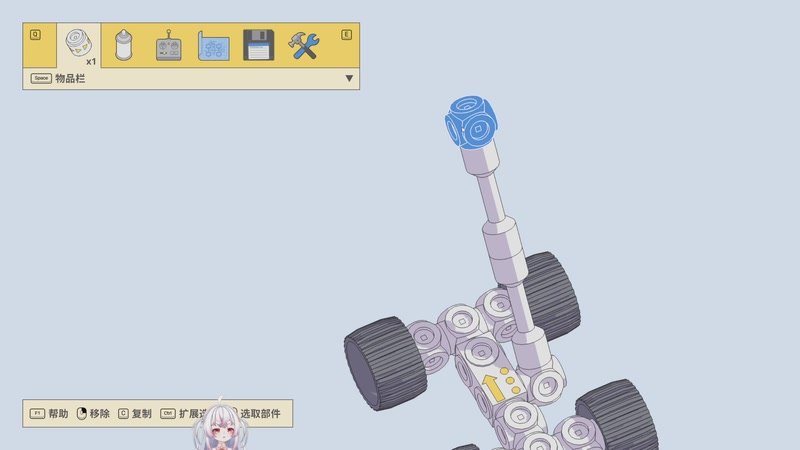
Task: Open the hammer and wrench tools
Action: click(x=304, y=45)
